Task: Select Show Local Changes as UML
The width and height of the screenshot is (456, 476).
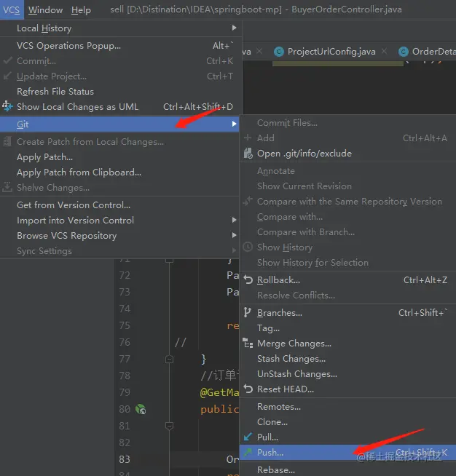Action: pyautogui.click(x=121, y=107)
